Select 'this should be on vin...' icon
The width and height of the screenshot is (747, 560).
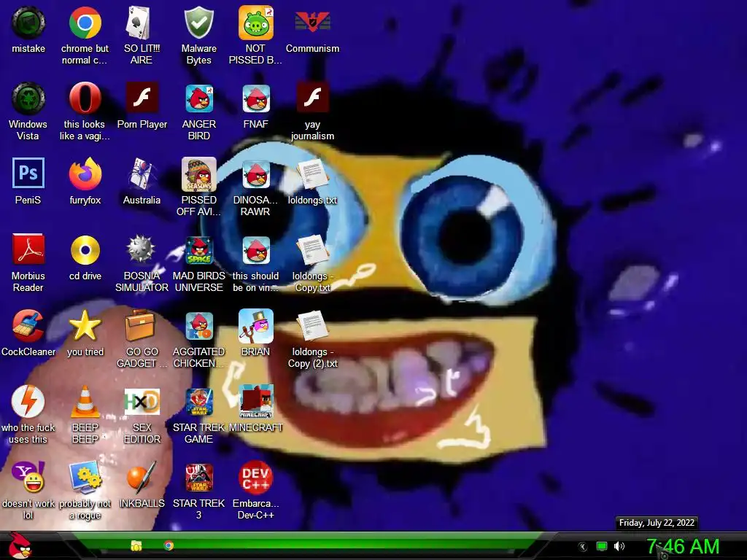click(x=256, y=250)
